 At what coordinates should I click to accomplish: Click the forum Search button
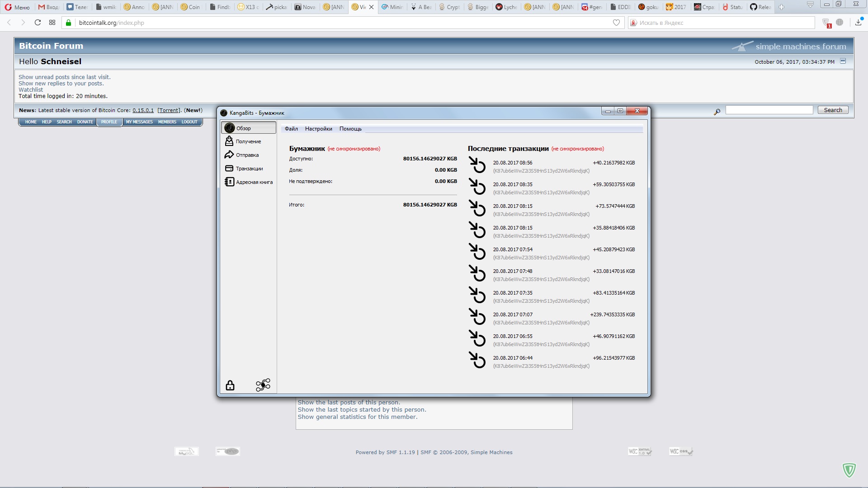[833, 110]
